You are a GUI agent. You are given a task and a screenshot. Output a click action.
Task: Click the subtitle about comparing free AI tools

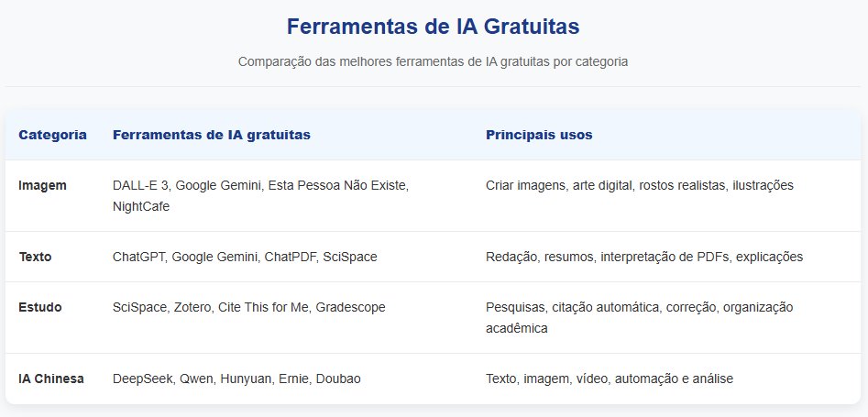point(433,62)
